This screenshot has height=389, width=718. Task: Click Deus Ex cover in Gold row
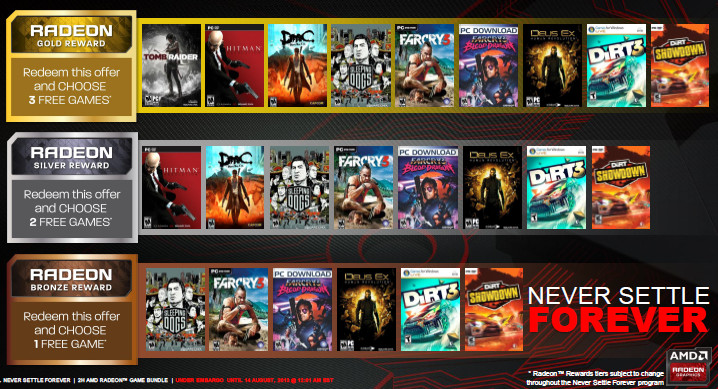click(552, 65)
